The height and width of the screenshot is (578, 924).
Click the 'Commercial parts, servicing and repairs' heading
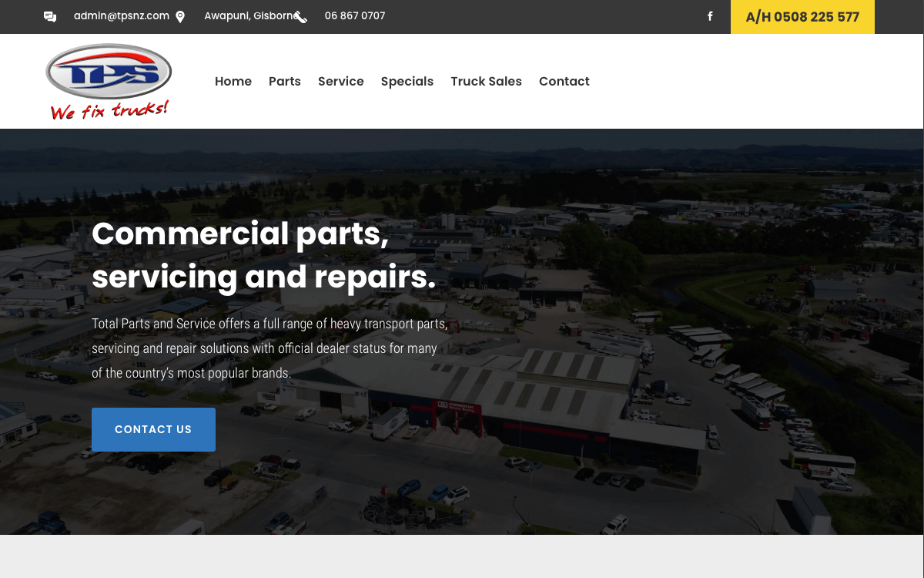pos(264,255)
